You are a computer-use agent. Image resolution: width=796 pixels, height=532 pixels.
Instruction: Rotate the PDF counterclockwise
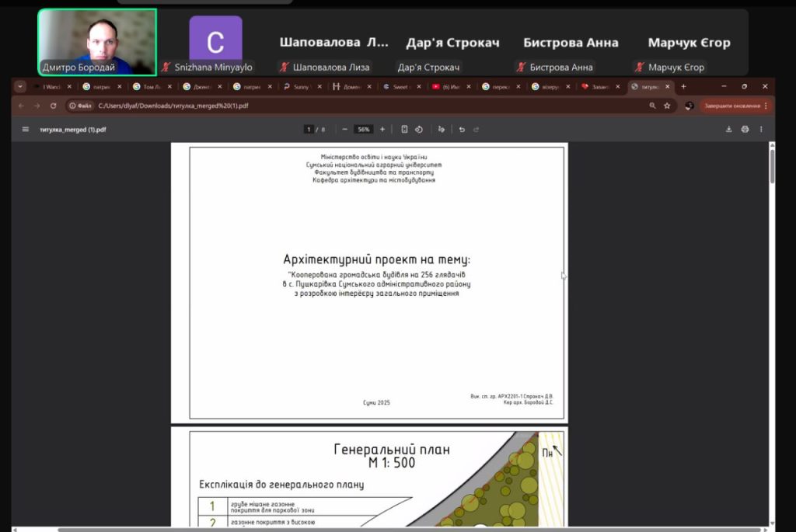click(x=419, y=130)
